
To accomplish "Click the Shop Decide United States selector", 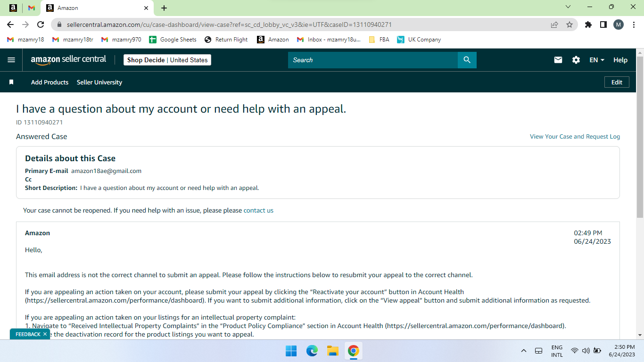I will click(167, 60).
